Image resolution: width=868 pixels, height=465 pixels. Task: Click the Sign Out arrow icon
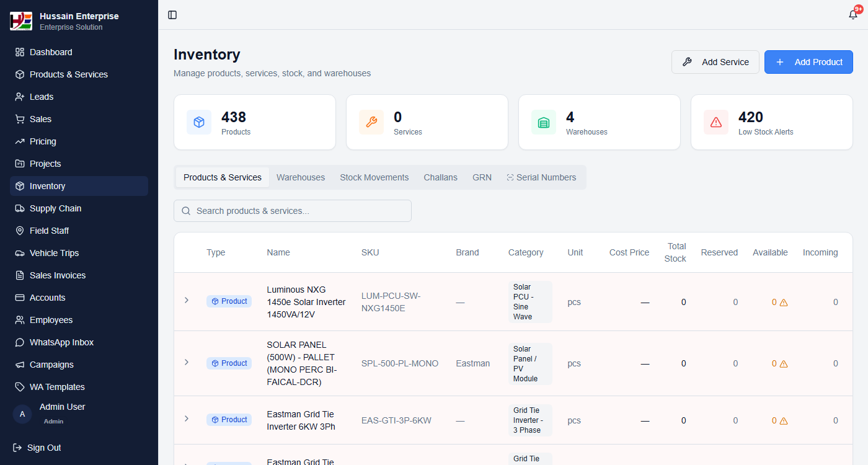point(17,448)
